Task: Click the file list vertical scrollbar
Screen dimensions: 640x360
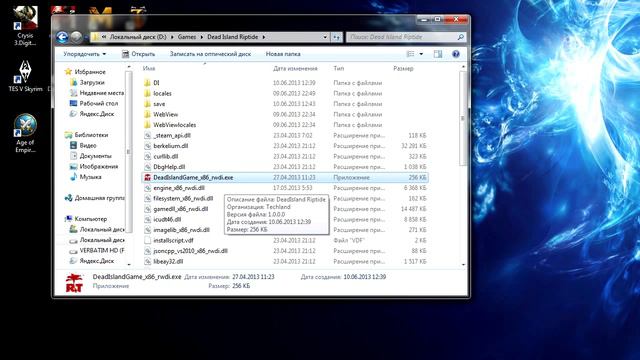Action: 463,118
